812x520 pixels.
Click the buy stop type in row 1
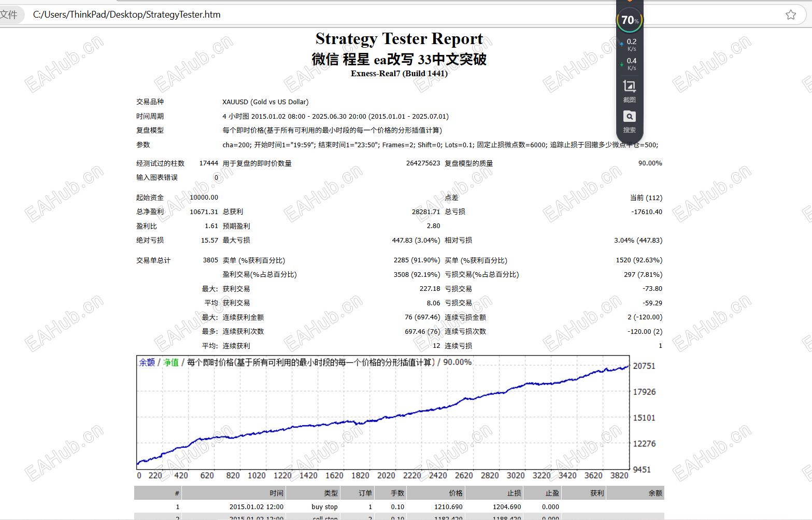point(324,507)
